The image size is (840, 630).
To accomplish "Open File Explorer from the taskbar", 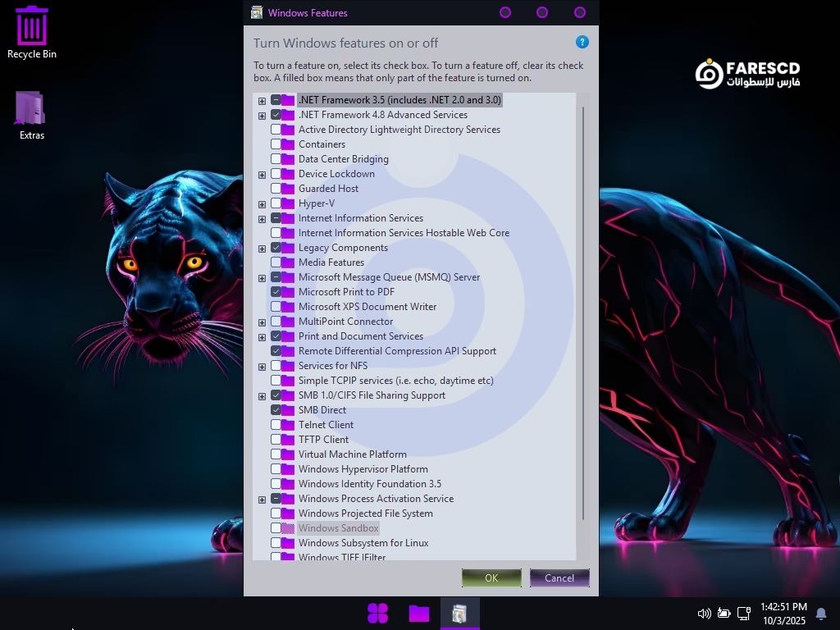I will tap(419, 613).
